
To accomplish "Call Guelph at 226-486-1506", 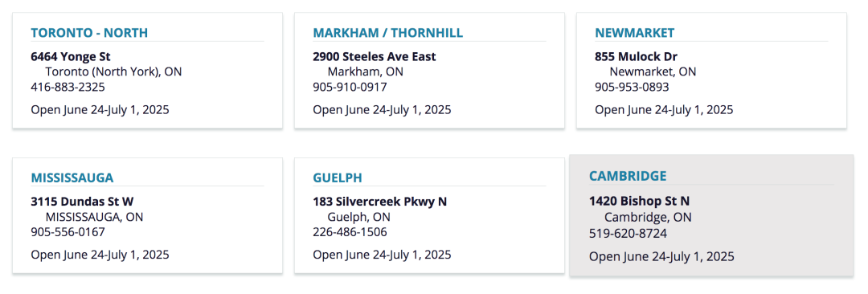I will (x=350, y=232).
